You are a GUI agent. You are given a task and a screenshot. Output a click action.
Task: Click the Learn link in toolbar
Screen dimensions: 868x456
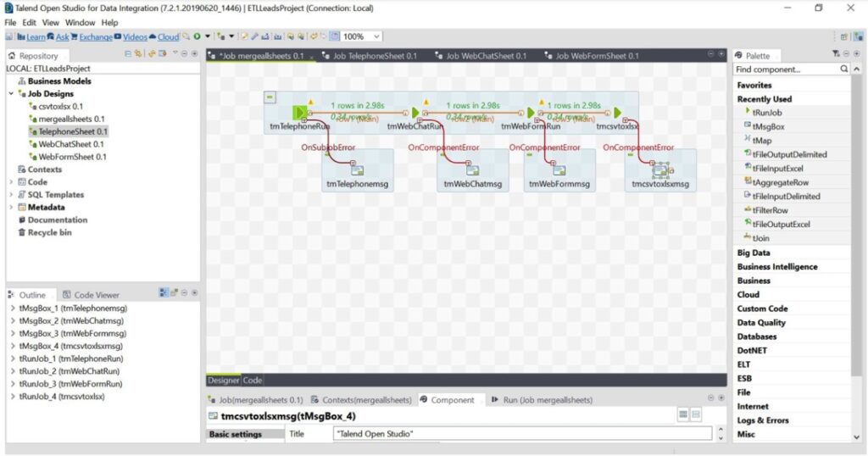[x=36, y=37]
